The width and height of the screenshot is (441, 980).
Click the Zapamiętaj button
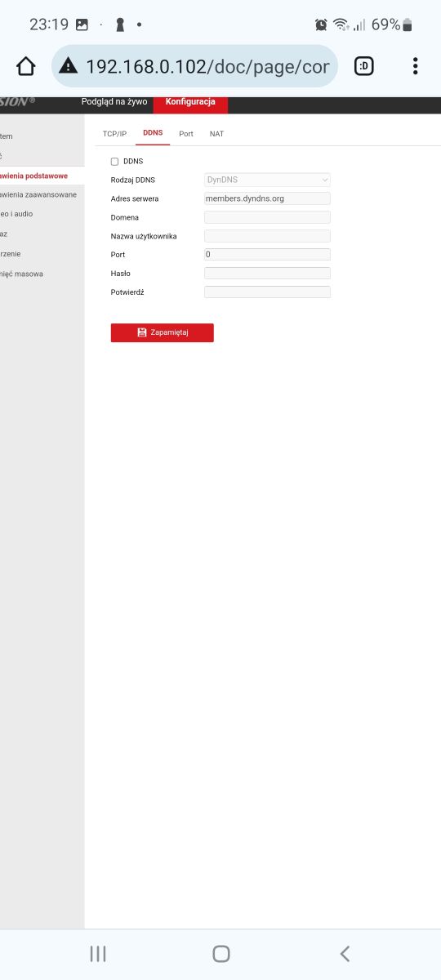(163, 332)
